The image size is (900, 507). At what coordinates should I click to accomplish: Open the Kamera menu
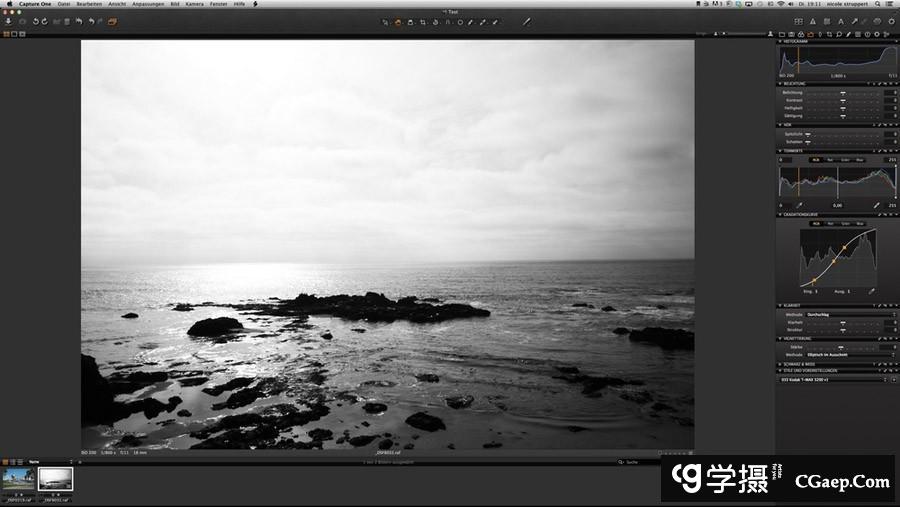click(x=194, y=4)
